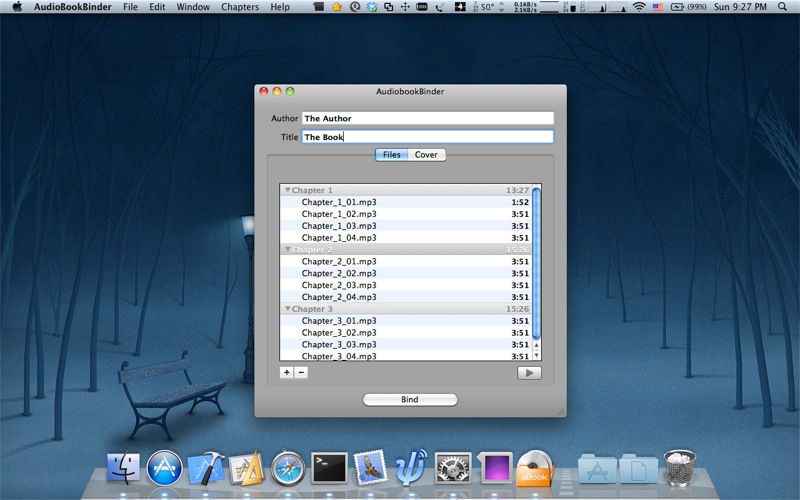Click the Wi-Fi status icon
The image size is (800, 500).
click(639, 7)
